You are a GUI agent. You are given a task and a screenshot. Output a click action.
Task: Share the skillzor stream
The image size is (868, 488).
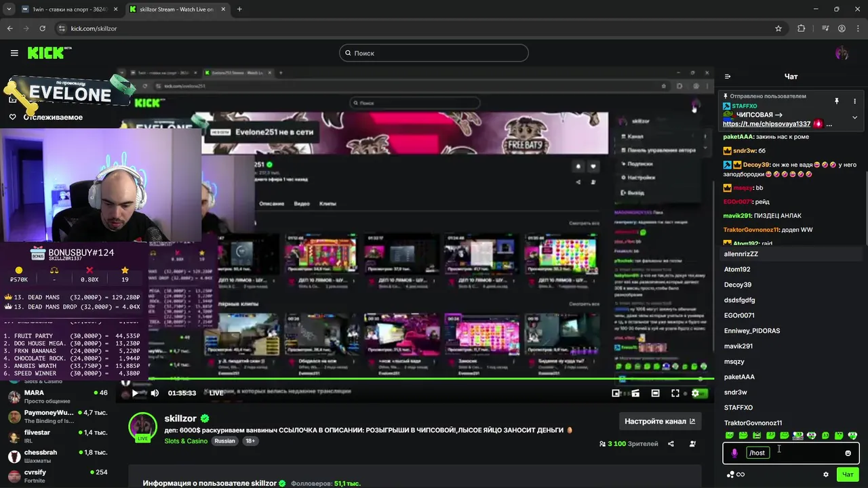point(671,444)
